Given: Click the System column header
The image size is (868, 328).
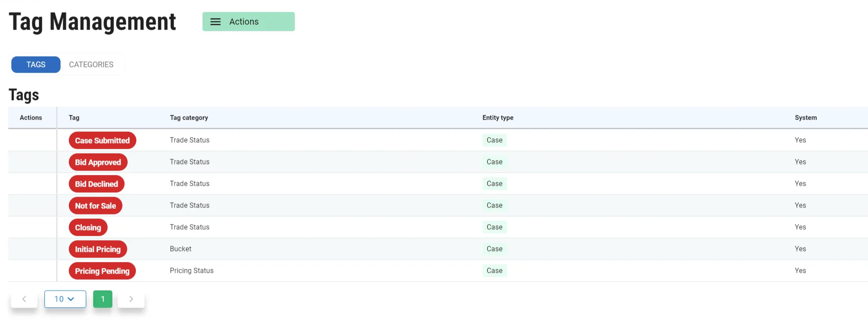Looking at the screenshot, I should 805,117.
